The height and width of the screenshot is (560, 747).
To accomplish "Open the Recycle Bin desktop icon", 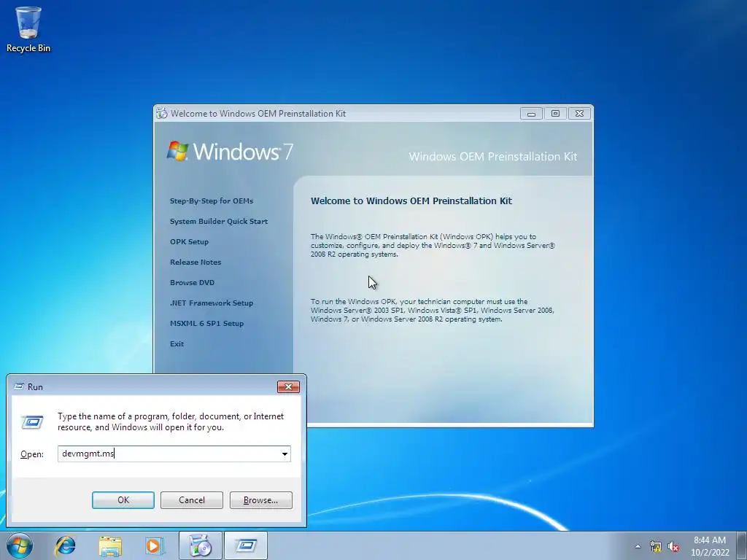I will pyautogui.click(x=28, y=29).
